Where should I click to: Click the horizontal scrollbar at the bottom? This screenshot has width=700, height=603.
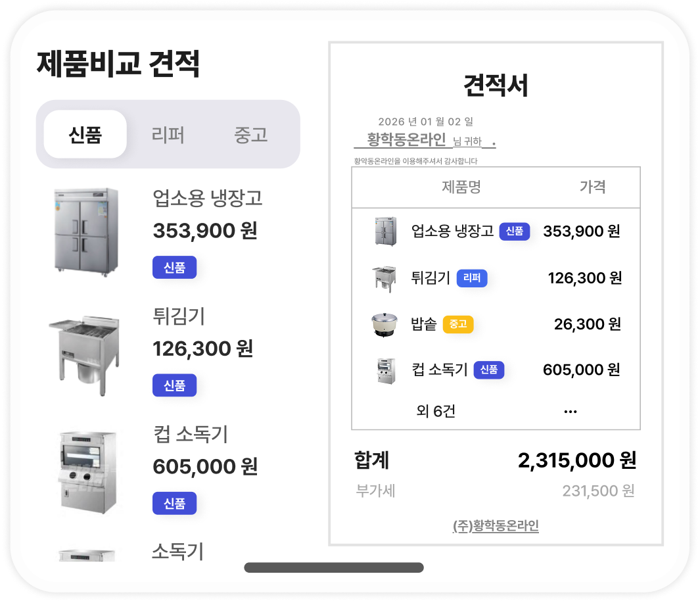(334, 566)
